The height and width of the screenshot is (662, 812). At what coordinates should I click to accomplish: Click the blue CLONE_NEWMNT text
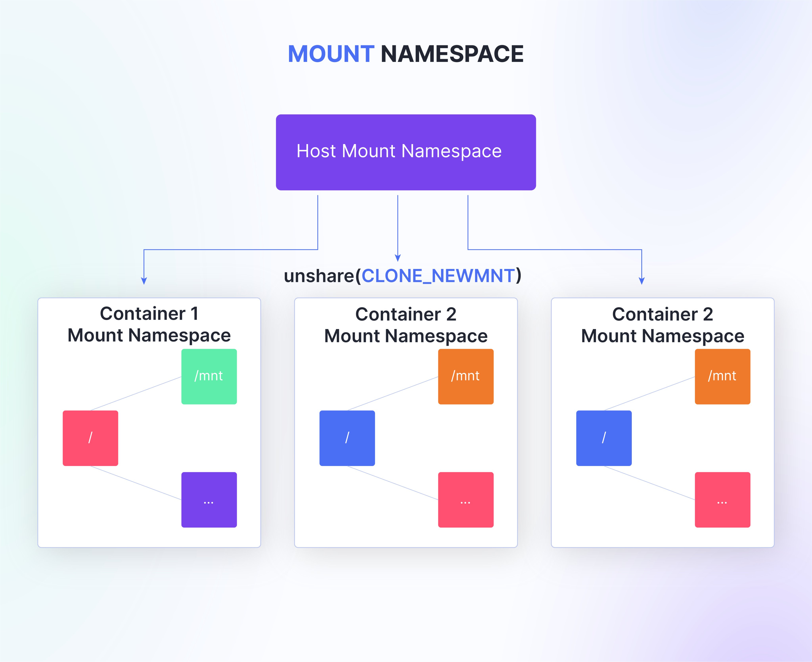pos(438,275)
